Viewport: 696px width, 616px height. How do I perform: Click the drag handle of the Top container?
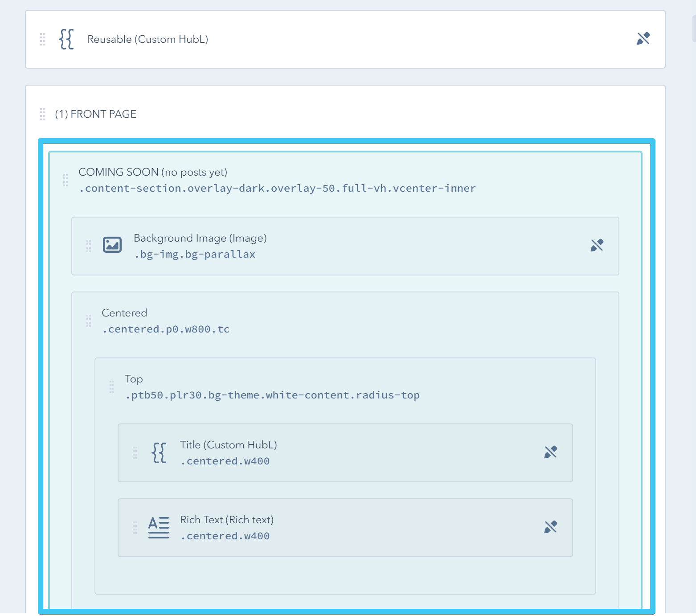(111, 387)
